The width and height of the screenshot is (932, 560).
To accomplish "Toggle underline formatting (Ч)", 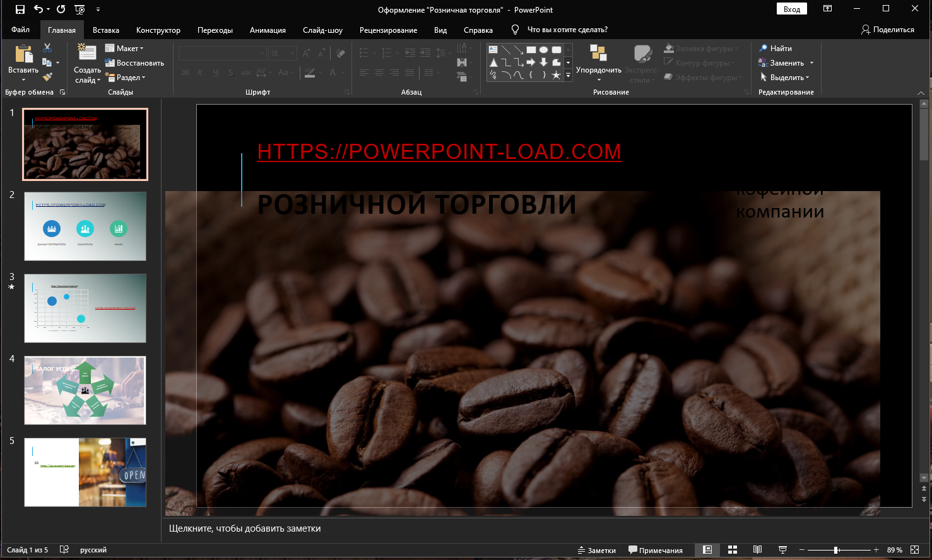I will click(x=215, y=73).
